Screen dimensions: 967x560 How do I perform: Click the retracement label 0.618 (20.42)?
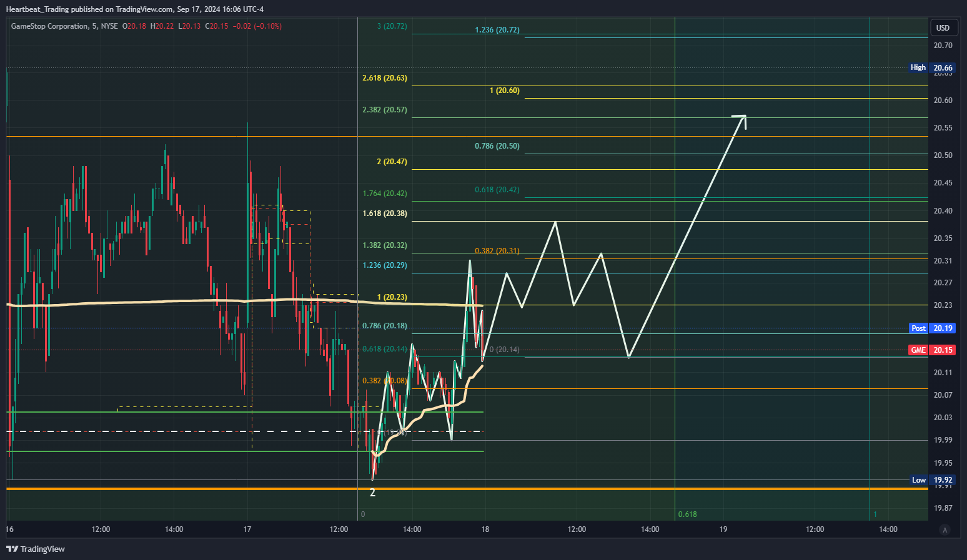pyautogui.click(x=497, y=190)
